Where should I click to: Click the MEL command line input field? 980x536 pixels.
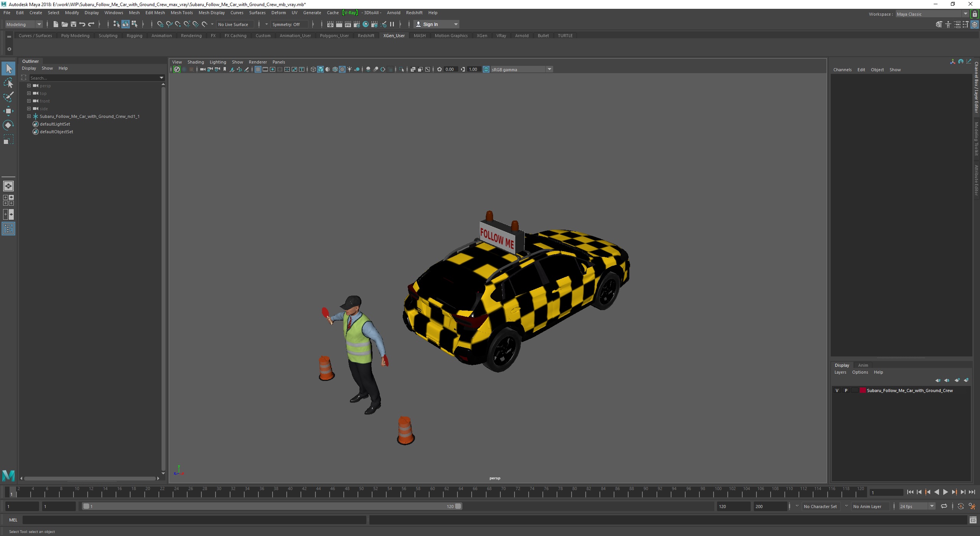coord(194,520)
